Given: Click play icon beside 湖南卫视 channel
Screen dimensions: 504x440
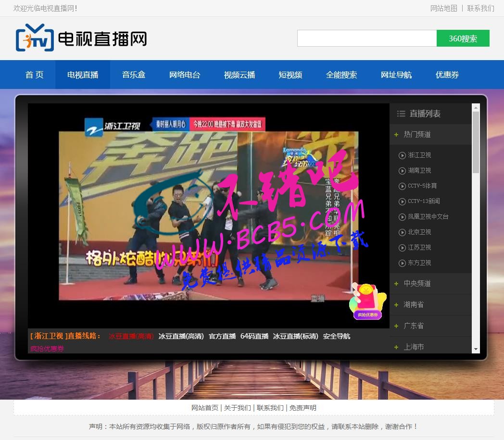Looking at the screenshot, I should click(x=402, y=171).
